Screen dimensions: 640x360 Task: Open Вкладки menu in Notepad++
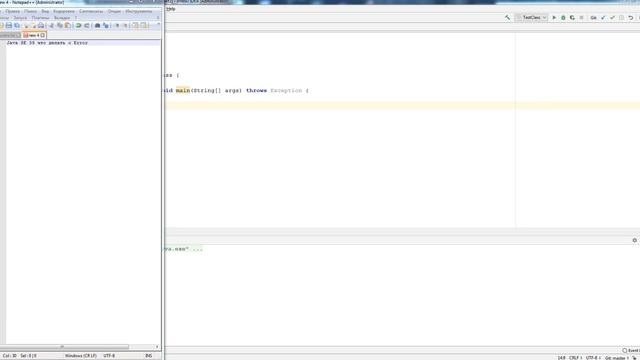tap(62, 18)
